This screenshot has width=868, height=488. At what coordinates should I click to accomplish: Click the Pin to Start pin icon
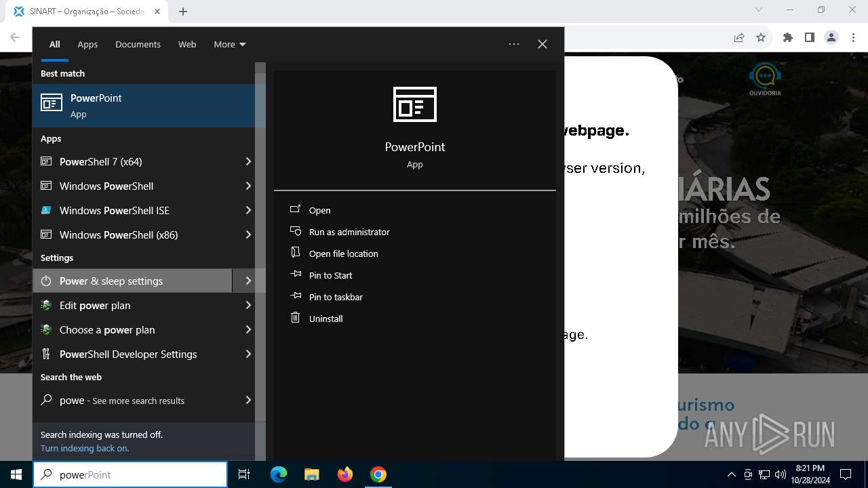coord(295,274)
